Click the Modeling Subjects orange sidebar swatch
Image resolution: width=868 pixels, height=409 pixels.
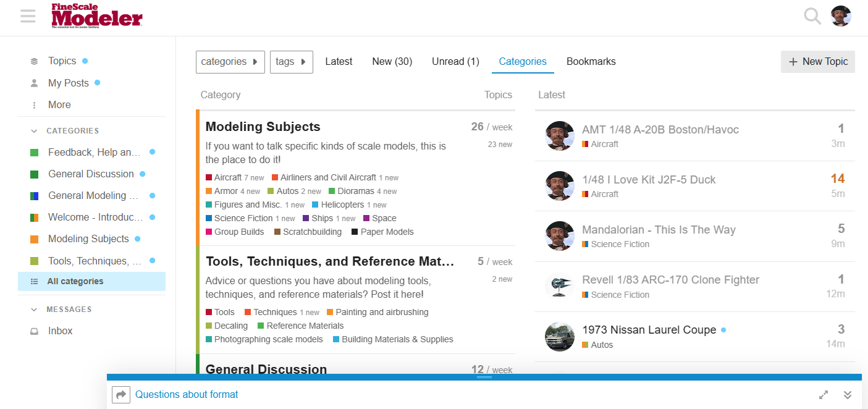click(x=35, y=239)
